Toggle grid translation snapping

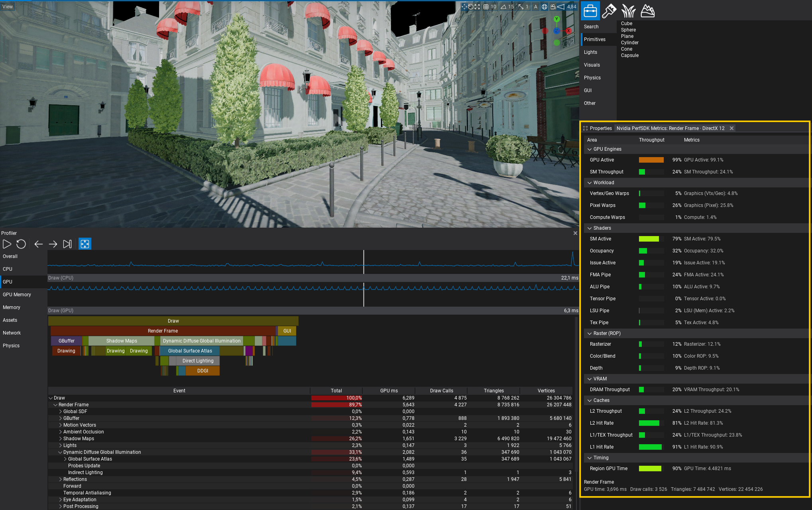(x=486, y=7)
